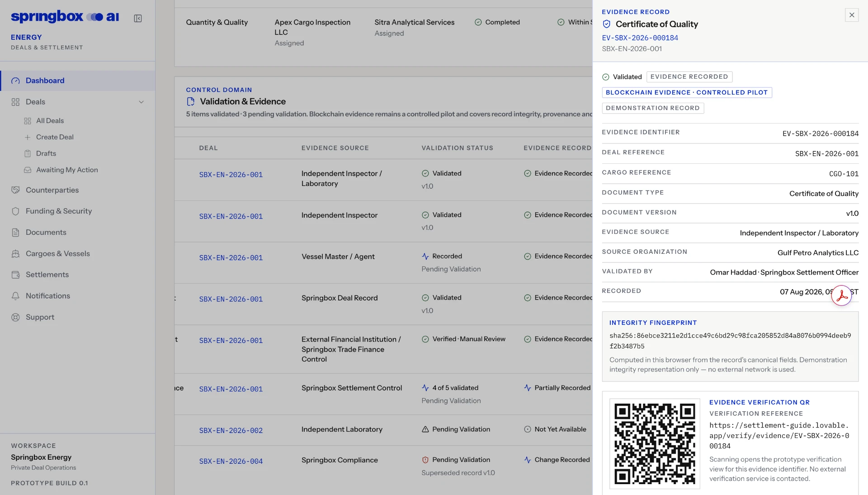Click the Create Deal plus icon
This screenshot has width=868, height=495.
(x=28, y=137)
